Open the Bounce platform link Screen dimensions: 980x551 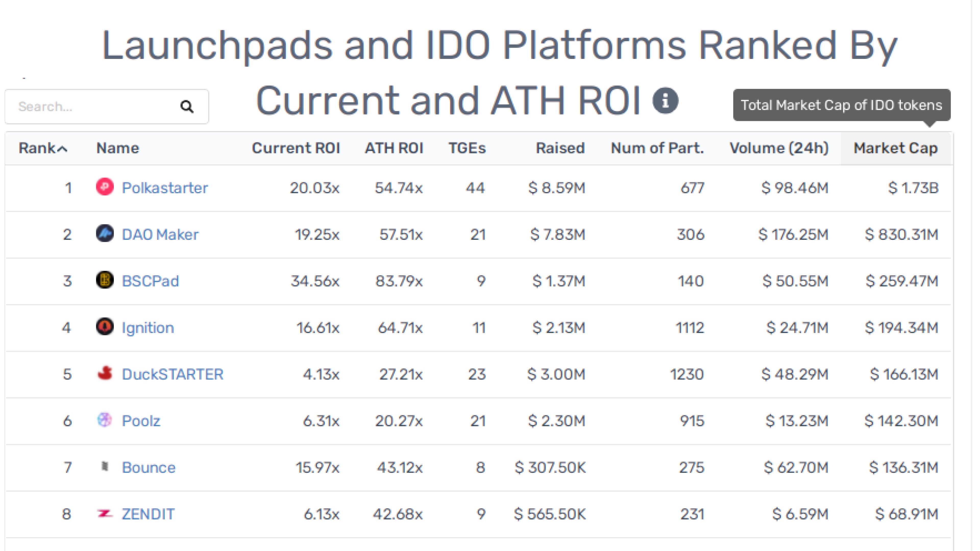coord(148,468)
